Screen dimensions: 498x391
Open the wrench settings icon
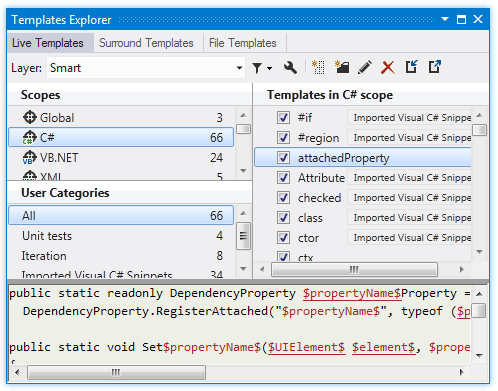click(x=290, y=68)
